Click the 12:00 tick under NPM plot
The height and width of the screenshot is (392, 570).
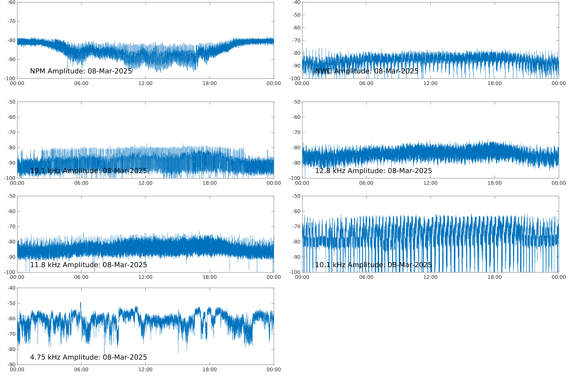click(x=145, y=84)
